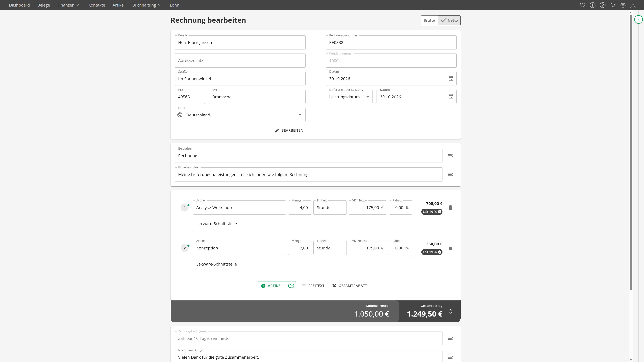Click text template icon beside Nachbemerkung

451,357
